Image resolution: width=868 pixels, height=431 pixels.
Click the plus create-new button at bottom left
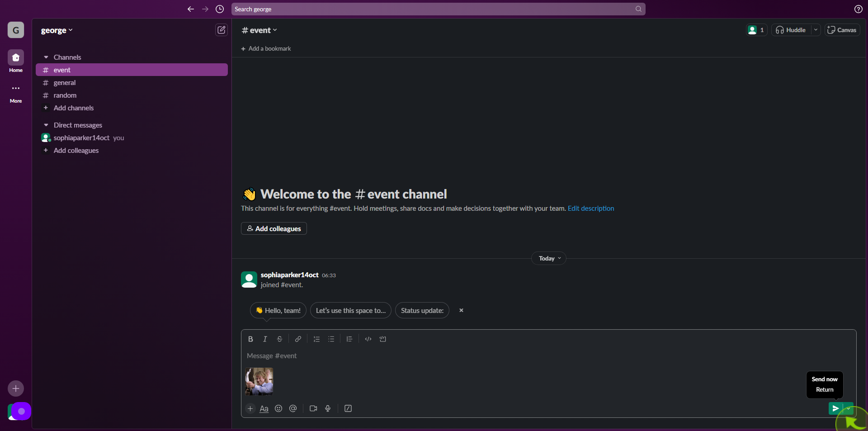16,388
